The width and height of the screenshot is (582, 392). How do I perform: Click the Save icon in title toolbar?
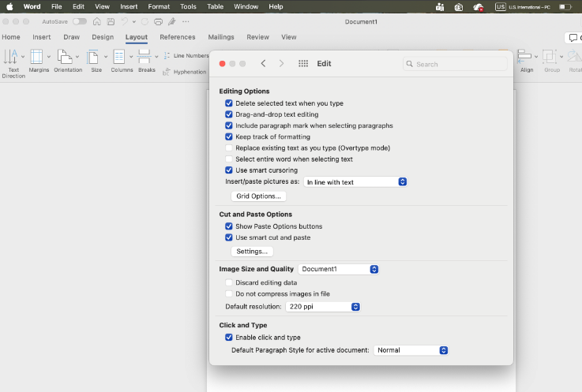click(111, 21)
